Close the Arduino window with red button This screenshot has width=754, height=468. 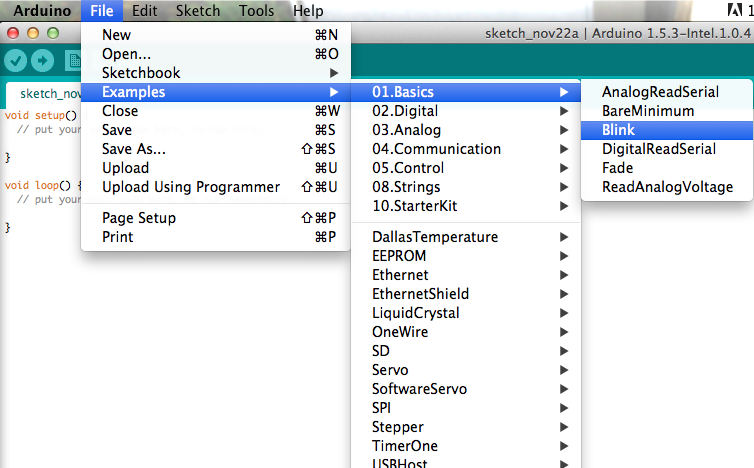tap(13, 33)
